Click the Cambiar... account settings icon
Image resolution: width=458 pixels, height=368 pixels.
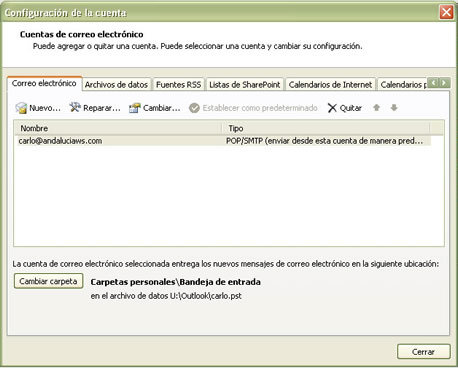click(135, 108)
